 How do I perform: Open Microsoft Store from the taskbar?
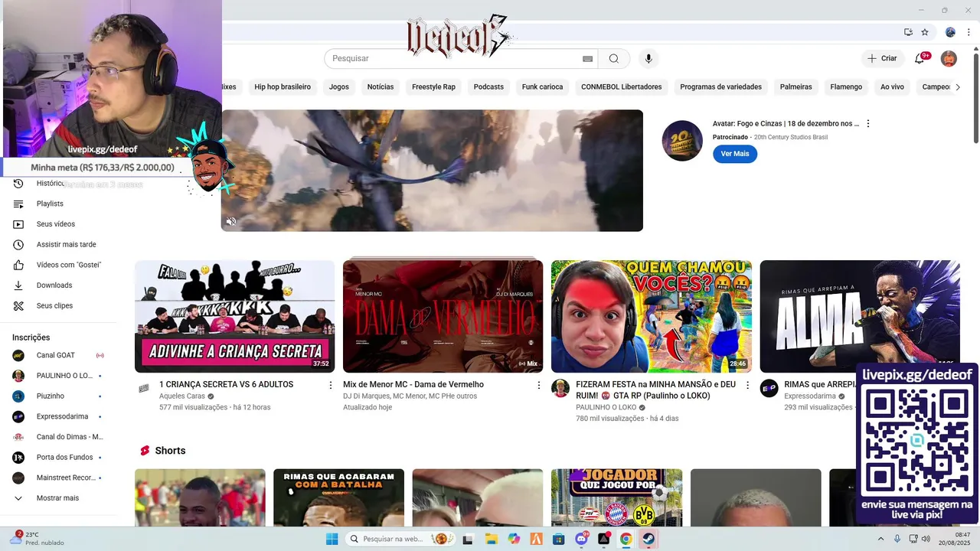click(559, 539)
